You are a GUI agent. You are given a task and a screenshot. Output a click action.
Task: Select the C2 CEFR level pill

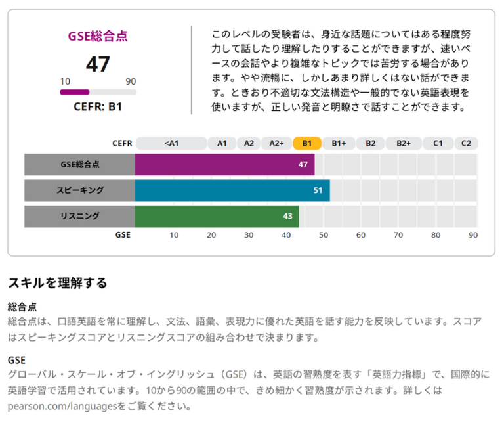[x=466, y=143]
